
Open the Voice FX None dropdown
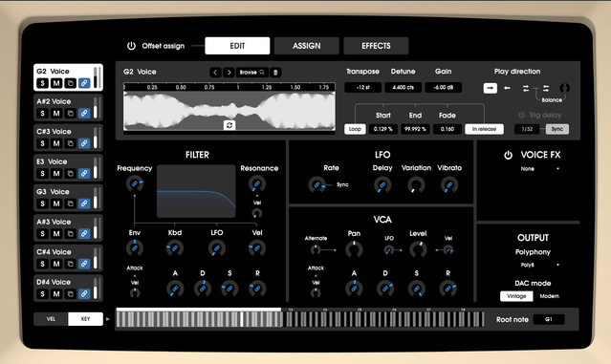539,169
